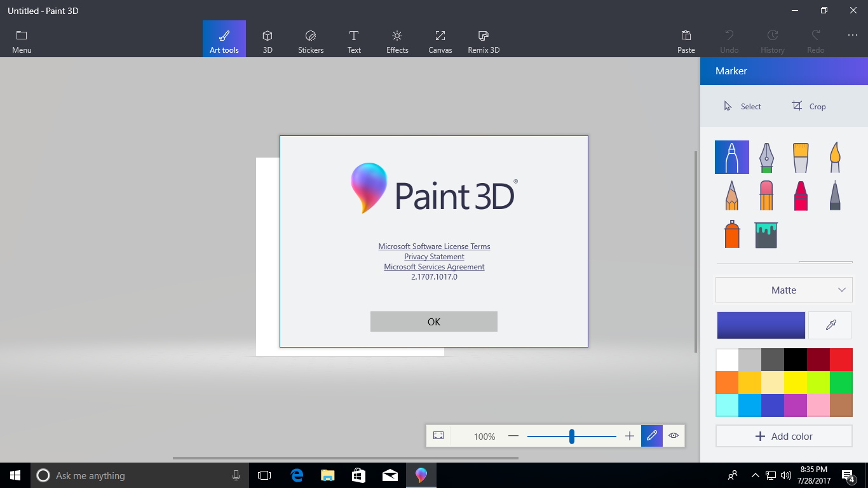Viewport: 868px width, 488px height.
Task: Select the Marker tool
Action: [x=732, y=157]
